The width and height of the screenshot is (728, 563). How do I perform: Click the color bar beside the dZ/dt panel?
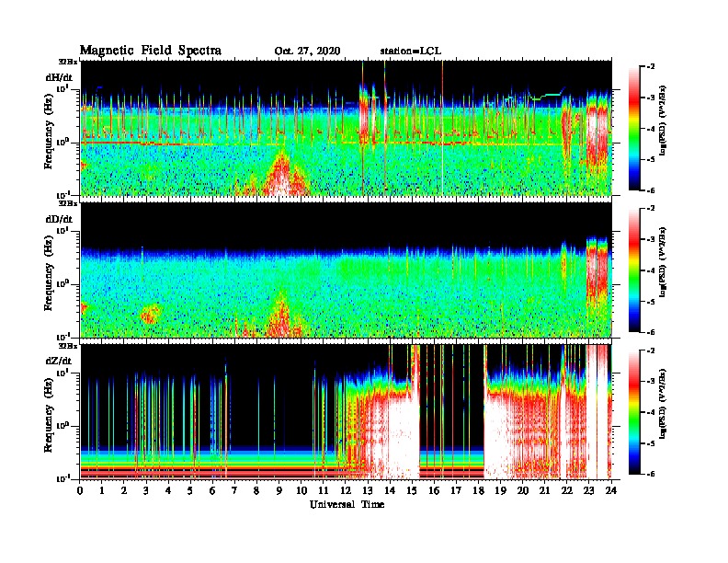(634, 412)
